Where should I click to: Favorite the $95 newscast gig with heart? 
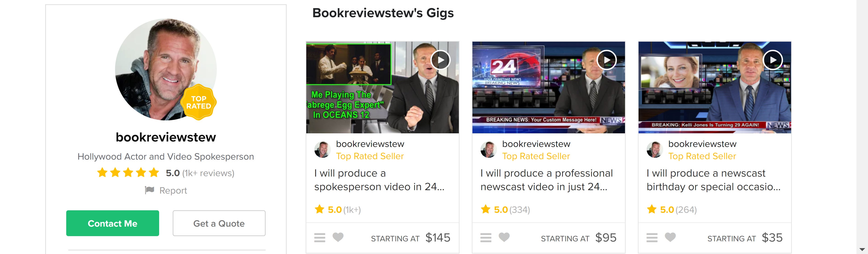pyautogui.click(x=504, y=237)
